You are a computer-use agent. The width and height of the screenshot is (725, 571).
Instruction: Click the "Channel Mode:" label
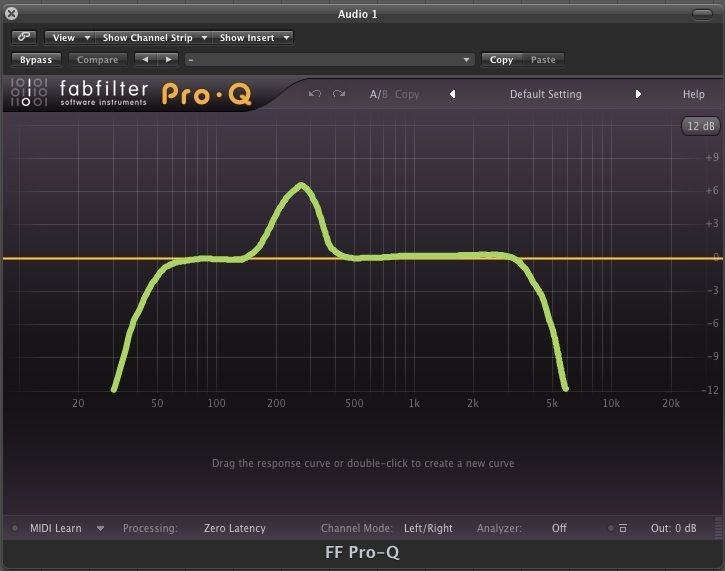pos(356,528)
